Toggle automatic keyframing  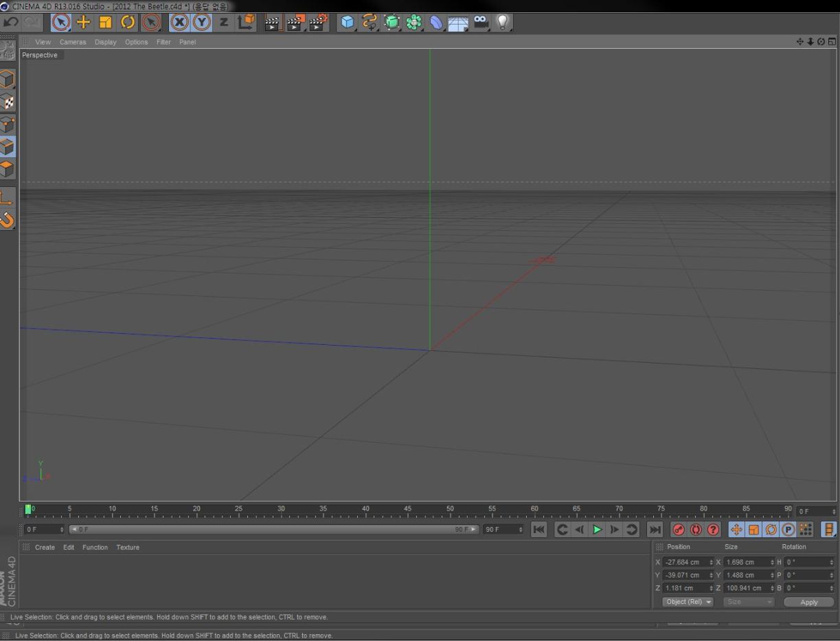tap(696, 530)
